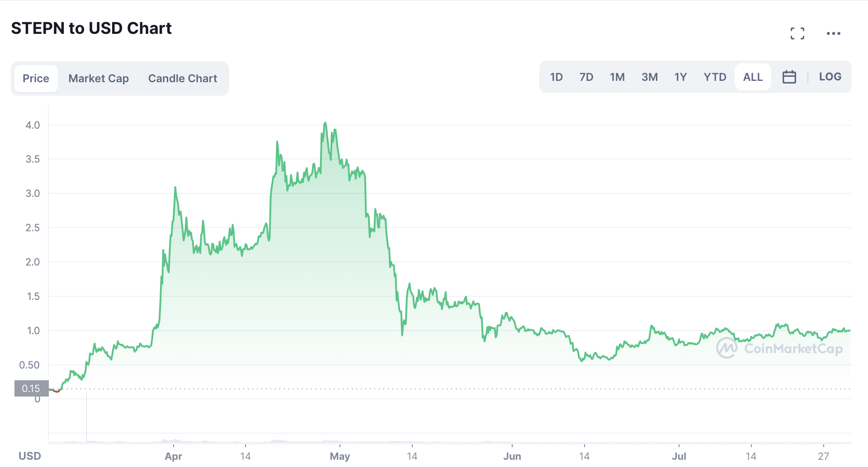The height and width of the screenshot is (467, 868).
Task: Open fullscreen chart view icon
Action: 797,33
